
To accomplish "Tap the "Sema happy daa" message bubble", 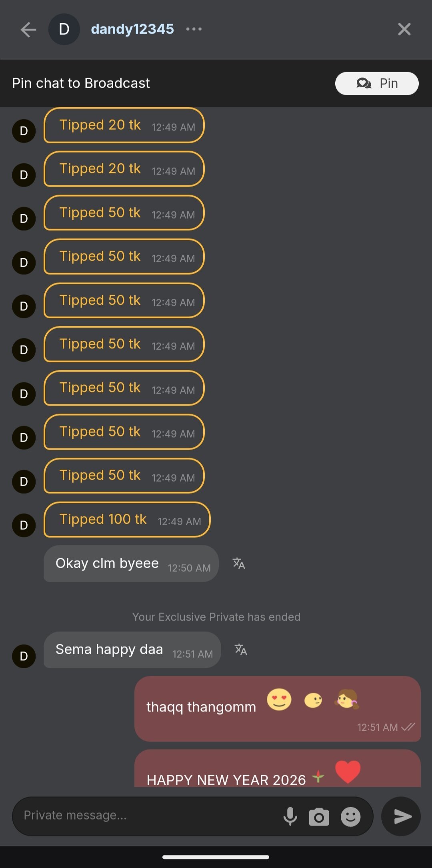I will 132,650.
